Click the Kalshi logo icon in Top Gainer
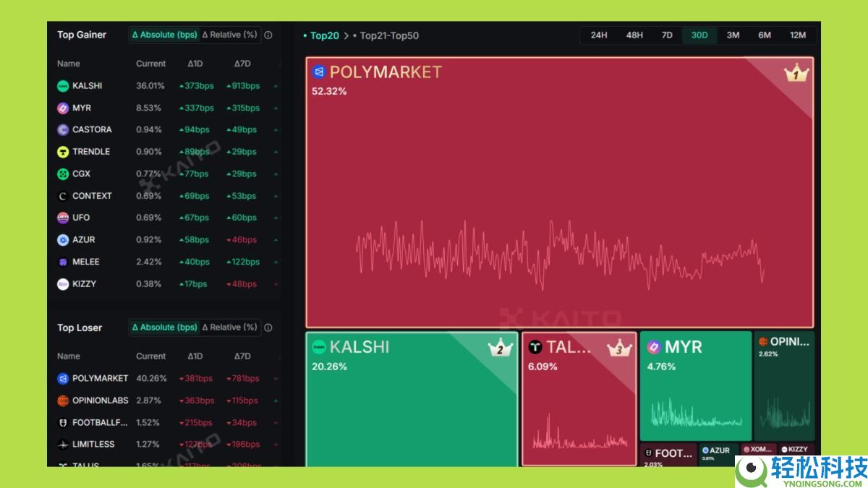This screenshot has width=868, height=488. point(63,86)
